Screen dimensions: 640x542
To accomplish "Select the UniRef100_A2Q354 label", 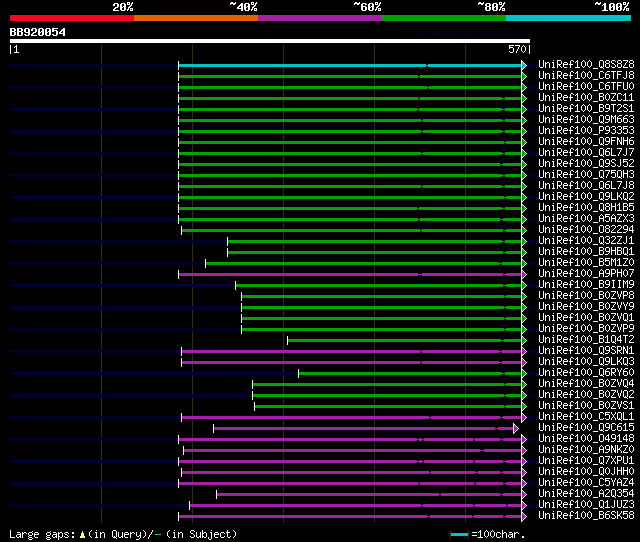I will pos(586,494).
